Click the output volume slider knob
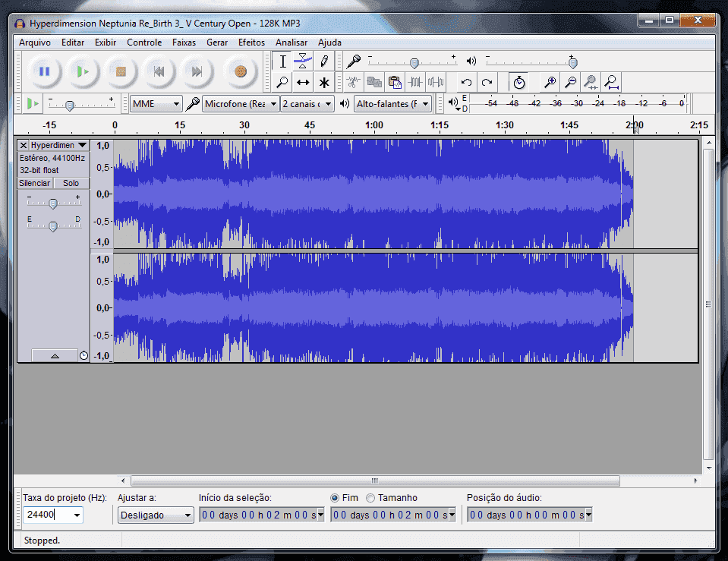The image size is (728, 561). tap(573, 63)
